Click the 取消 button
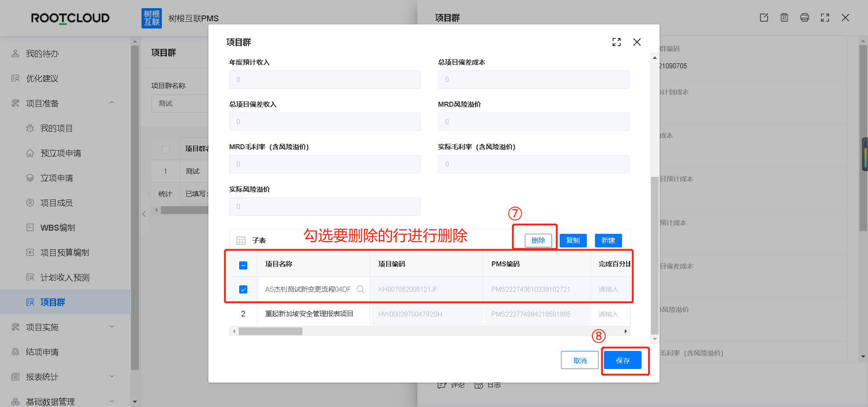This screenshot has width=868, height=407. click(x=580, y=360)
